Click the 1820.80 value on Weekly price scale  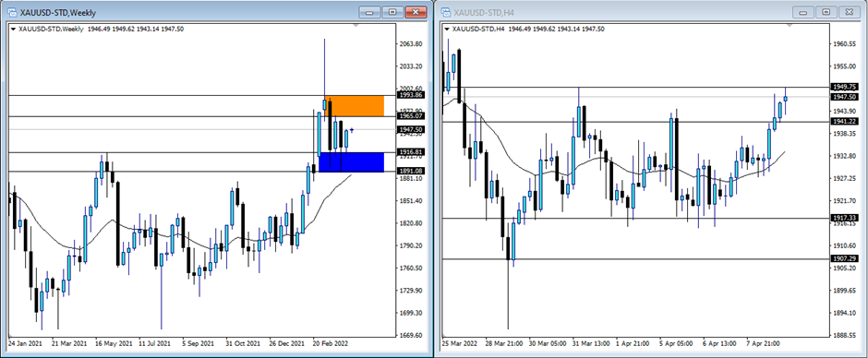coord(411,223)
